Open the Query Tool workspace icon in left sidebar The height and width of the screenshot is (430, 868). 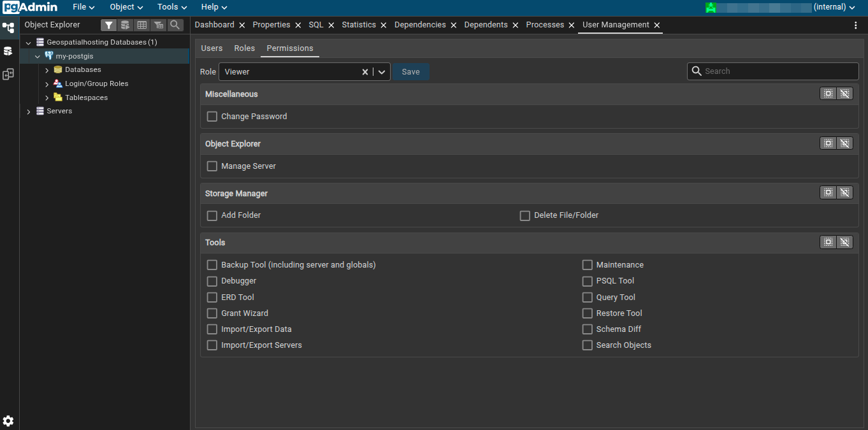pos(8,51)
